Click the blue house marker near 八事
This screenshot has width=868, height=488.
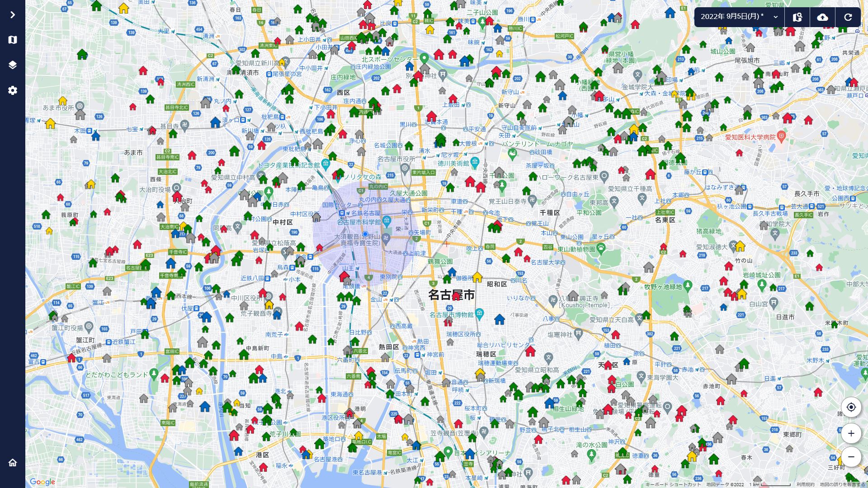pos(499,320)
